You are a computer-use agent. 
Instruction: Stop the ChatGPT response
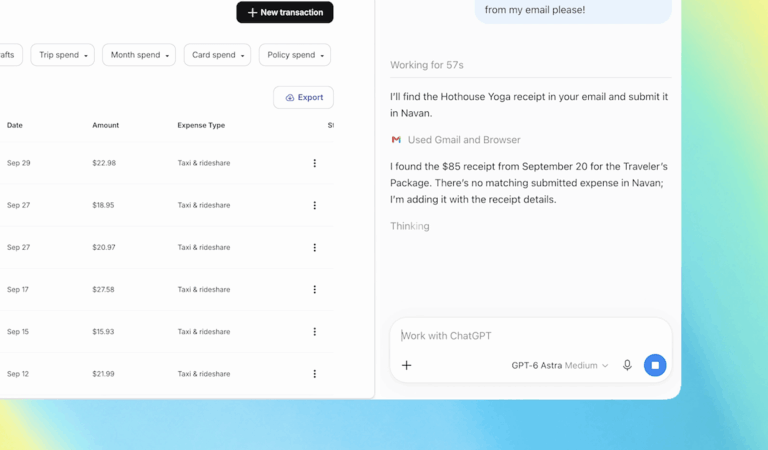click(x=655, y=365)
